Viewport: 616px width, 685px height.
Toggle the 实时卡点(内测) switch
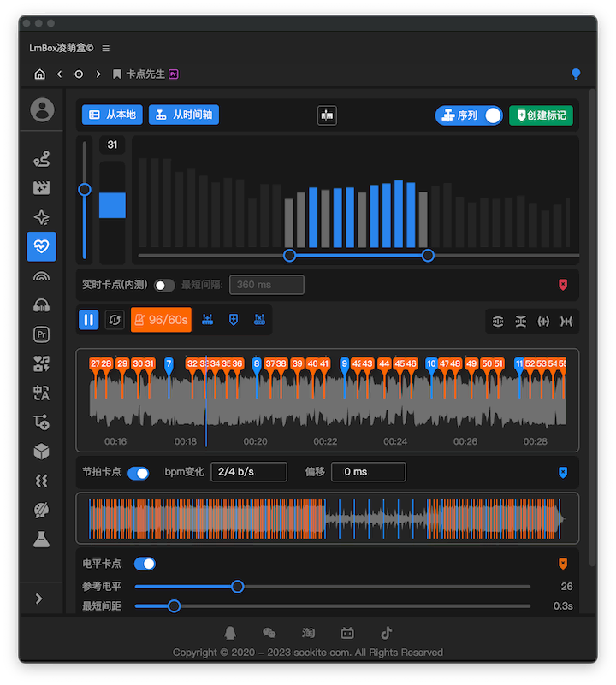tap(164, 286)
